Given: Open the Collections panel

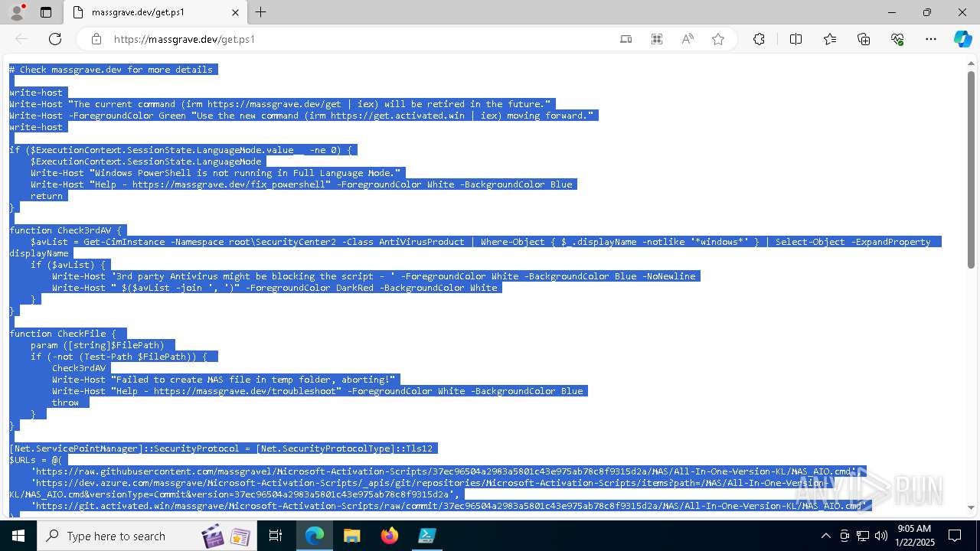Looking at the screenshot, I should pos(864,39).
